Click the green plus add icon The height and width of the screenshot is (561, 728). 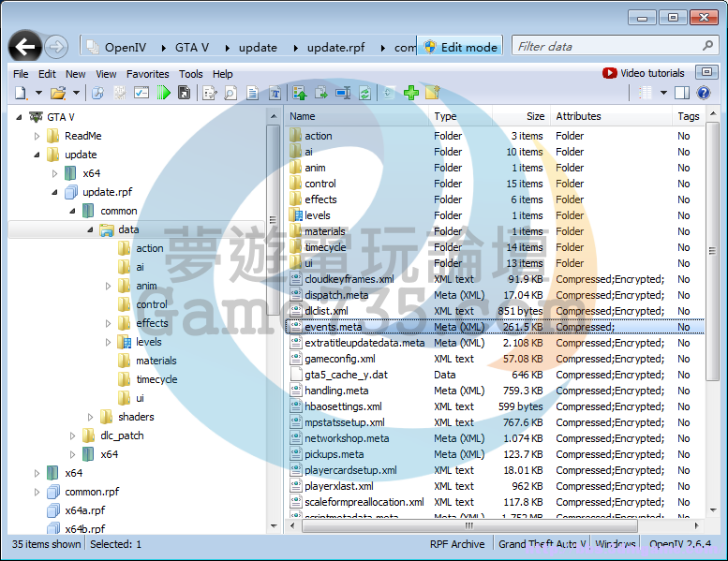point(411,93)
